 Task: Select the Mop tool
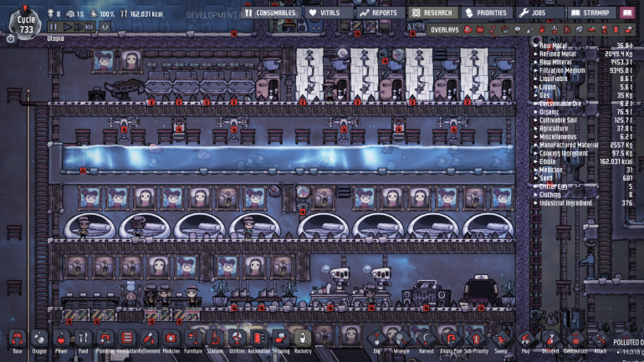(x=526, y=340)
